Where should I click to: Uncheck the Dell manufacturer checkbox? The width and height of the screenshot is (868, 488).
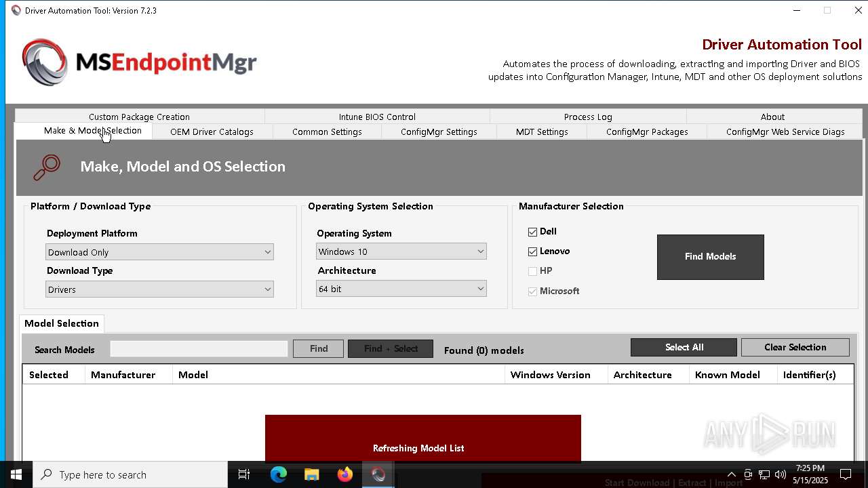point(532,232)
